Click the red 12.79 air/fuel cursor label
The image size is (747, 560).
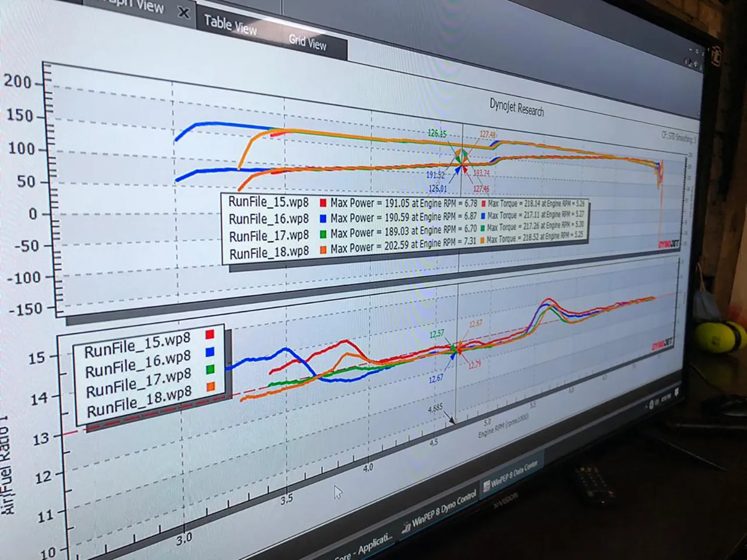coord(474,365)
